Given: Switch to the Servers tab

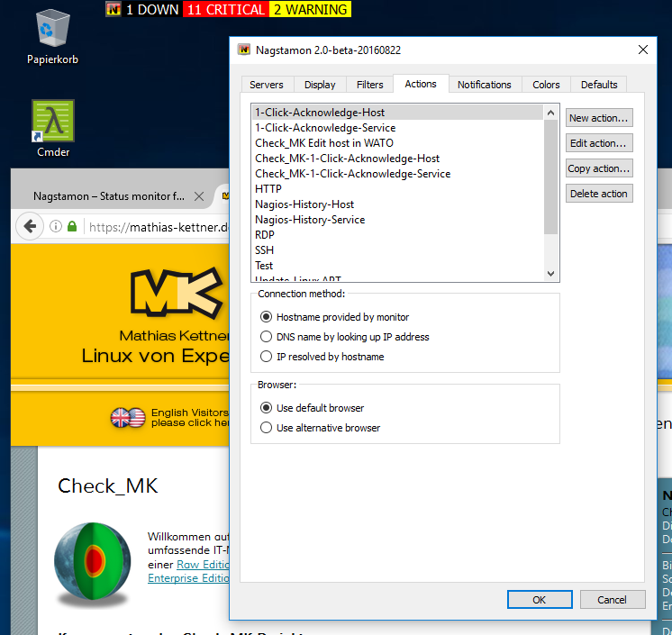Looking at the screenshot, I should tap(267, 85).
